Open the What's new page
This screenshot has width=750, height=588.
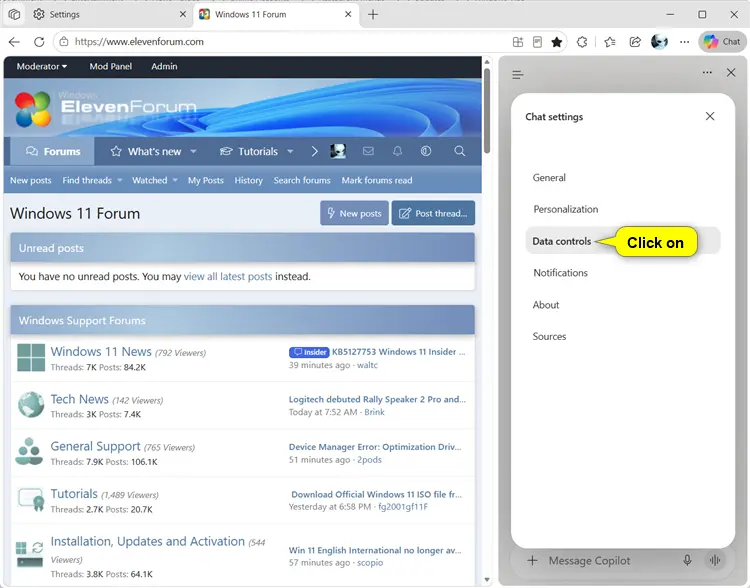point(147,152)
